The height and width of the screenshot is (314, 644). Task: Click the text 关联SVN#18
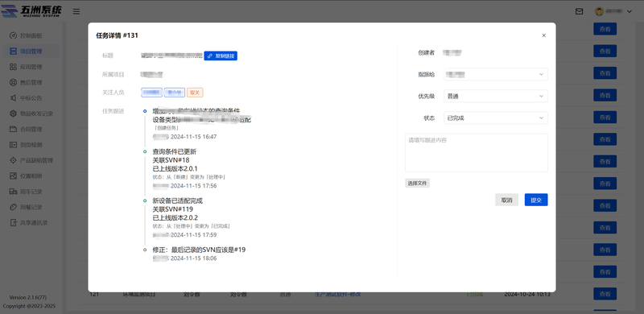pos(171,160)
